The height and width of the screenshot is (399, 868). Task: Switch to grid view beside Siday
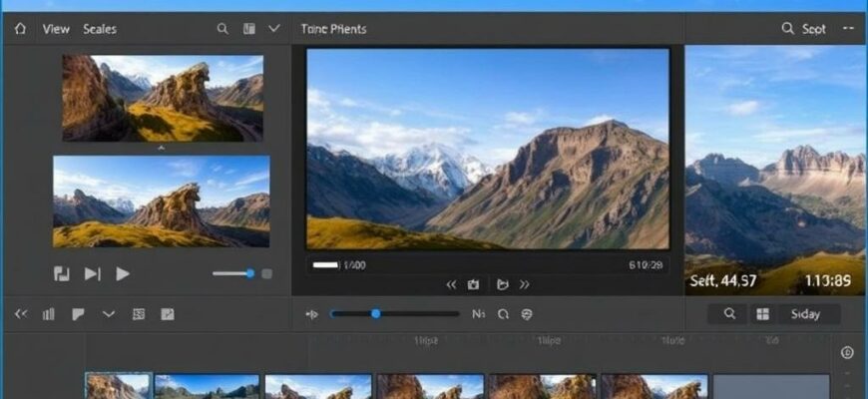click(x=762, y=314)
